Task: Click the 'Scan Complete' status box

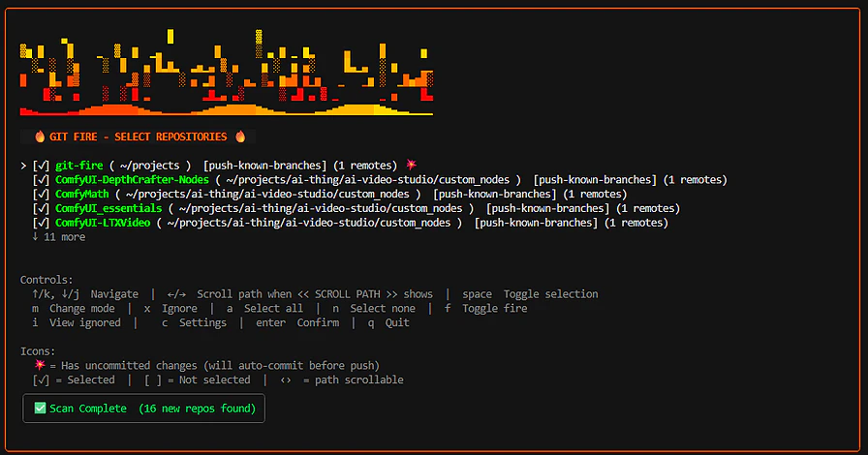Action: pyautogui.click(x=144, y=409)
